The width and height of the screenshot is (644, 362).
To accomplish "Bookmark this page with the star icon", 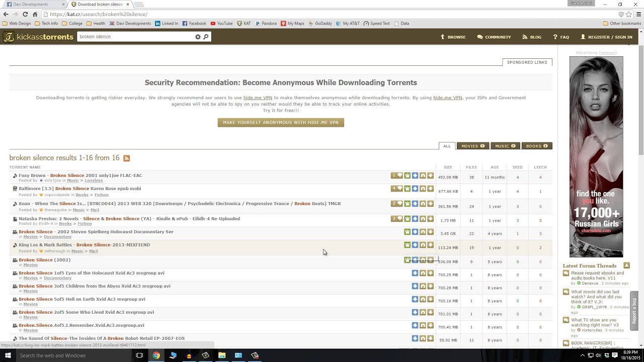I will tap(629, 14).
